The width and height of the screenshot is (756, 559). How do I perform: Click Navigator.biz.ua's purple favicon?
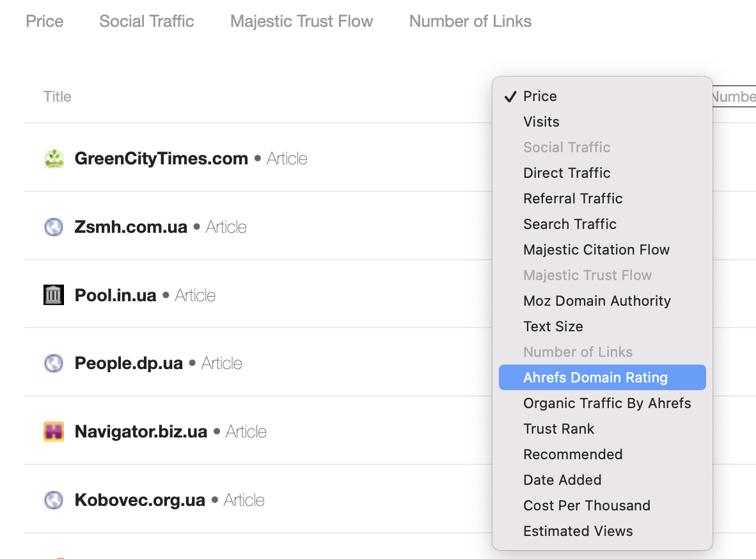(54, 431)
